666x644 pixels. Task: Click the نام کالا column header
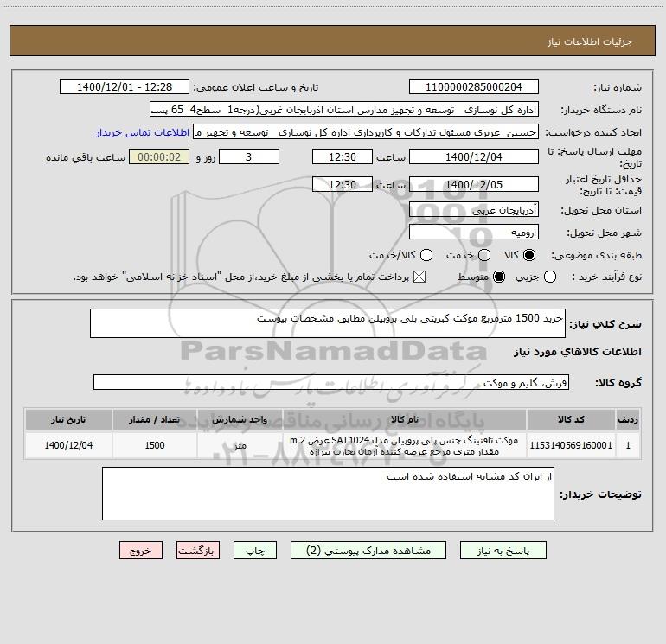click(x=405, y=419)
